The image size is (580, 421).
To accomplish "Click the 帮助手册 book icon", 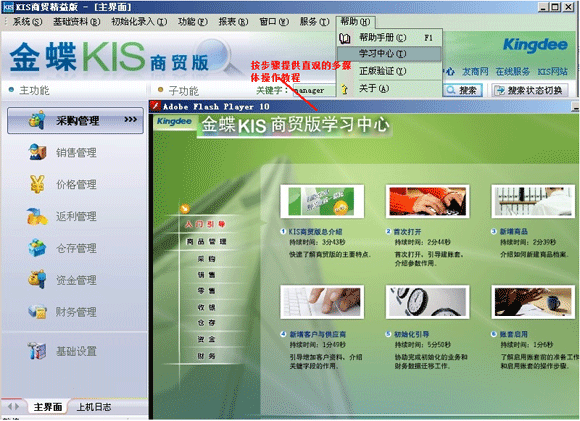I will click(x=345, y=38).
